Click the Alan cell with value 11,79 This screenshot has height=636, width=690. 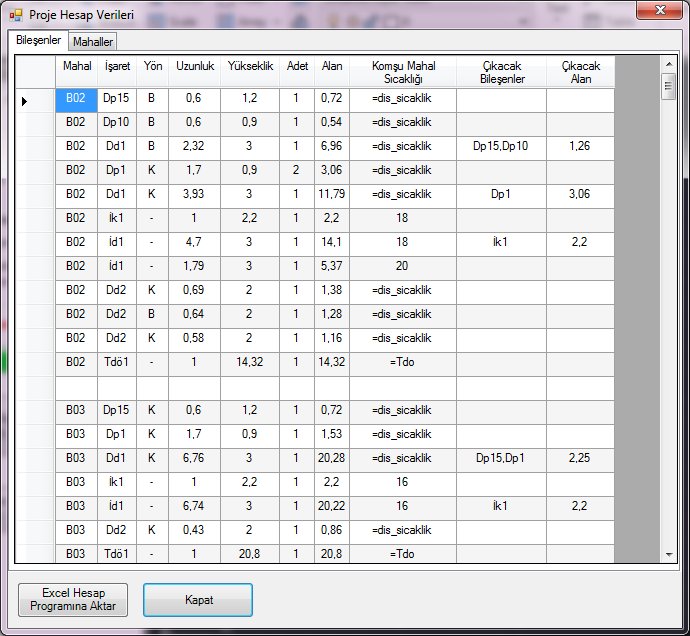(331, 194)
